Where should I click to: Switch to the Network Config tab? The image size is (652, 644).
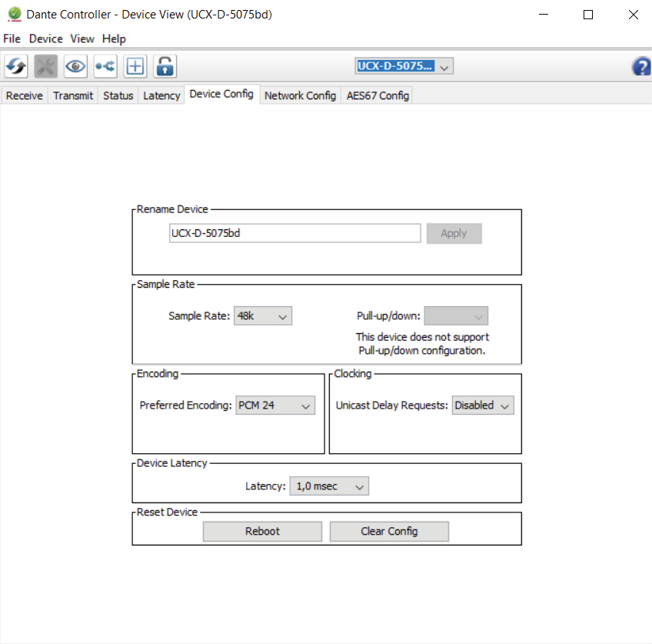(x=300, y=95)
